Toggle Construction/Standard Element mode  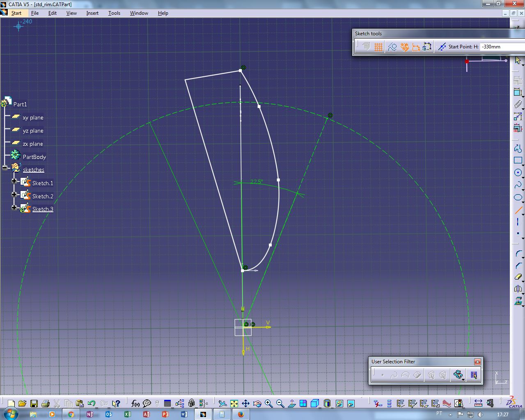392,47
